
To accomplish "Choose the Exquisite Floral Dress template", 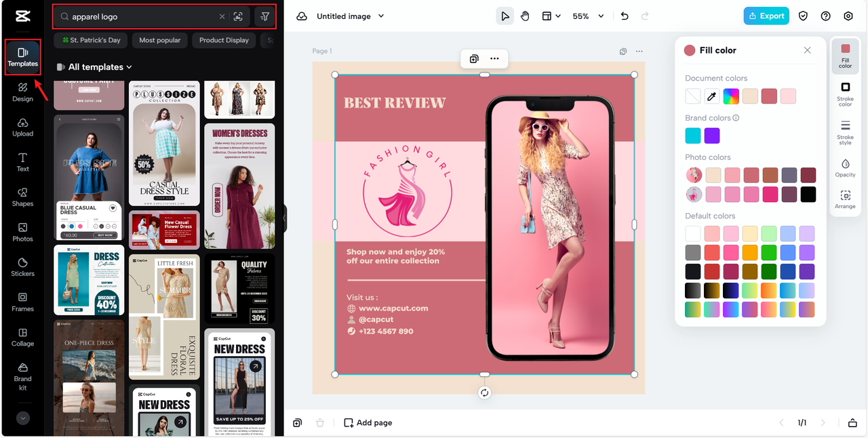I will (164, 317).
